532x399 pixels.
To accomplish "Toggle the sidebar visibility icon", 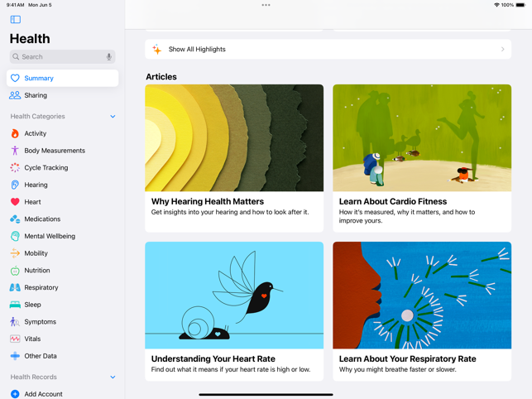I will (16, 19).
